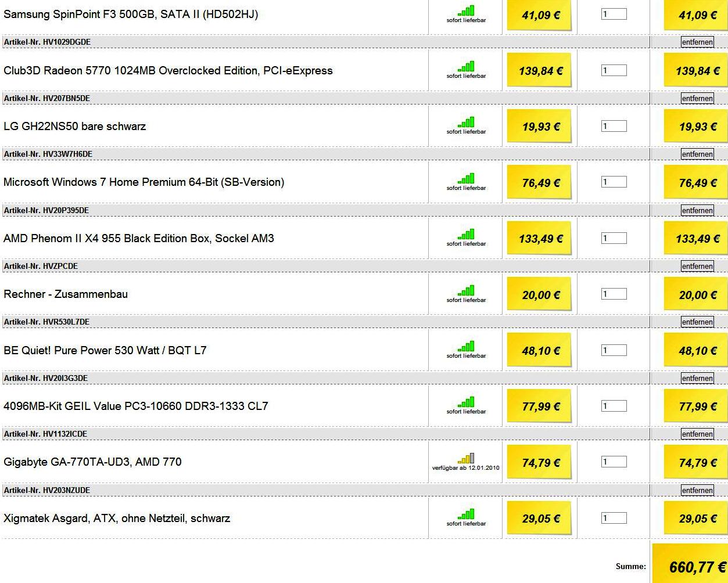728x583 pixels.
Task: Click the availability icon for Rechner - Zusammenbau
Action: 466,290
